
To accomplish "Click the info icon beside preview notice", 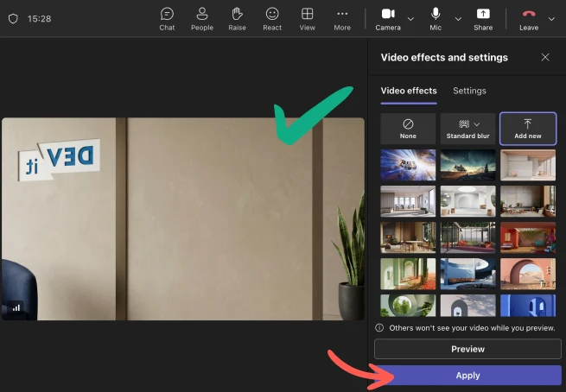I will pyautogui.click(x=379, y=328).
